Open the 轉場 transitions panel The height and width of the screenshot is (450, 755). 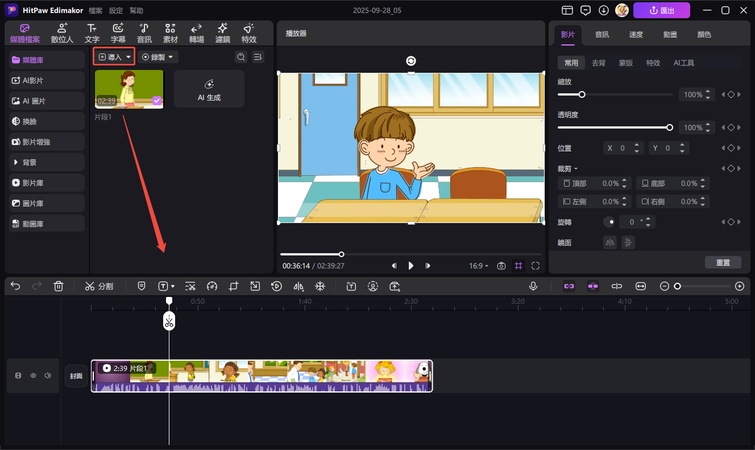pos(196,33)
